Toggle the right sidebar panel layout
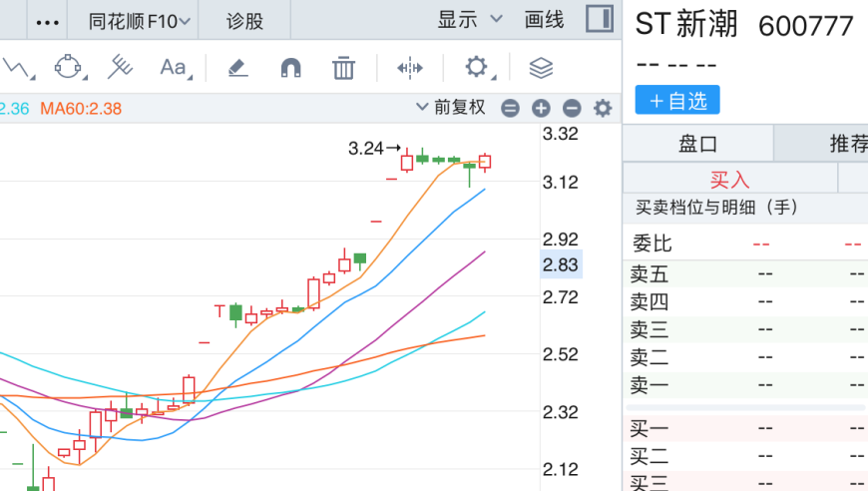Screen dimensions: 868x491 tap(599, 19)
